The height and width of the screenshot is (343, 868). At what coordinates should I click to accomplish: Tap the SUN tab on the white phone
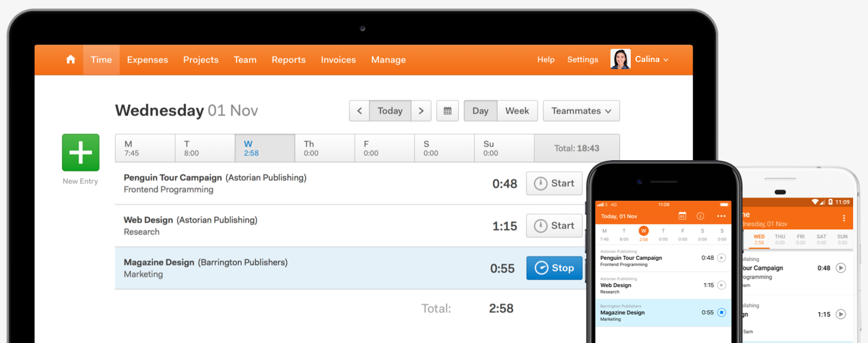pyautogui.click(x=842, y=239)
